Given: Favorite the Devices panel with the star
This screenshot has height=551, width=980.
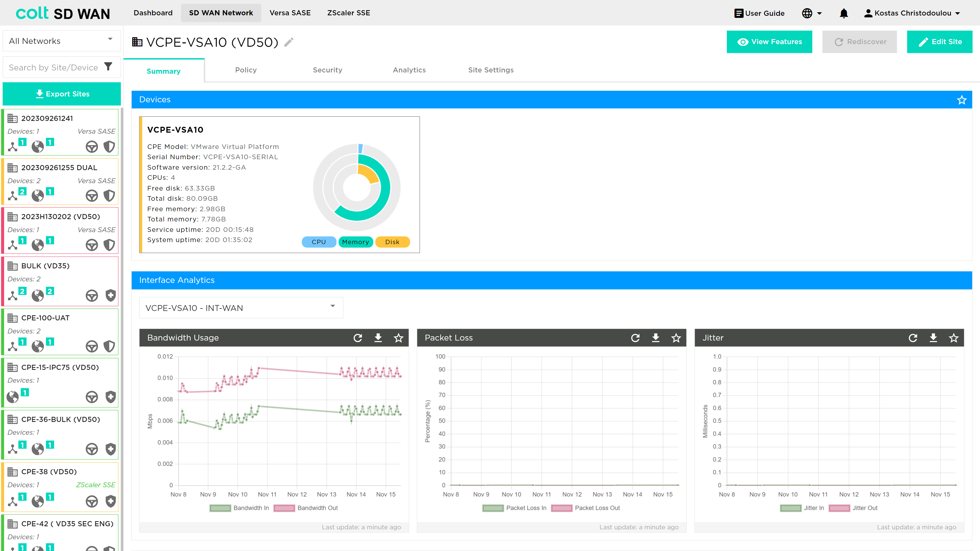Looking at the screenshot, I should (x=962, y=100).
